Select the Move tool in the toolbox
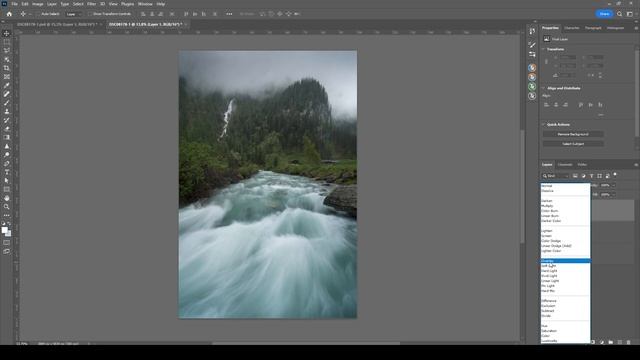The width and height of the screenshot is (640, 360). click(7, 33)
